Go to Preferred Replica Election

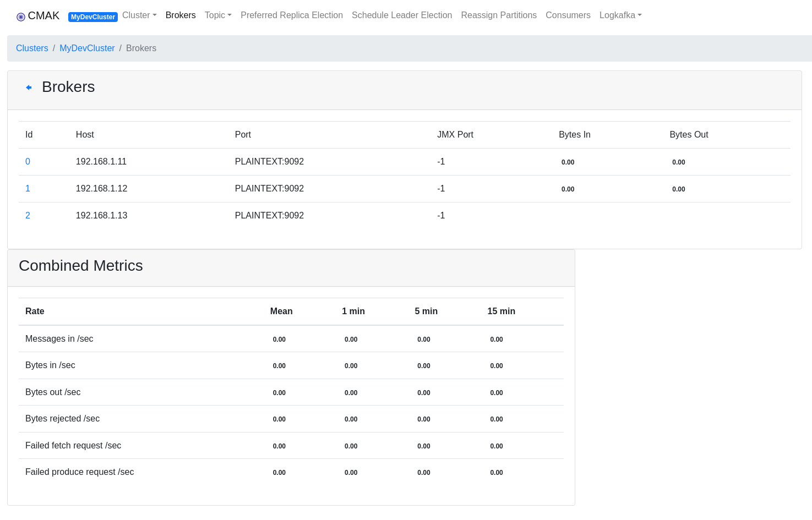(x=292, y=15)
